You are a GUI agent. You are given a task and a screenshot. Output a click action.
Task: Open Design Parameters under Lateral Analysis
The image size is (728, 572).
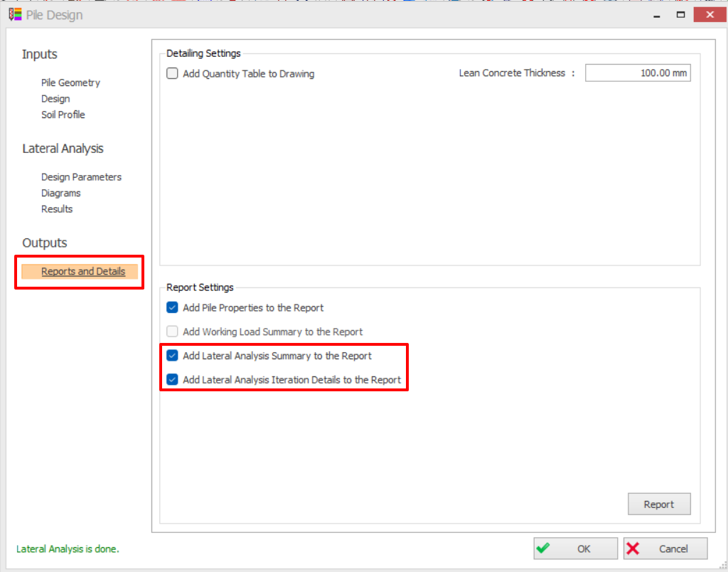coord(81,177)
